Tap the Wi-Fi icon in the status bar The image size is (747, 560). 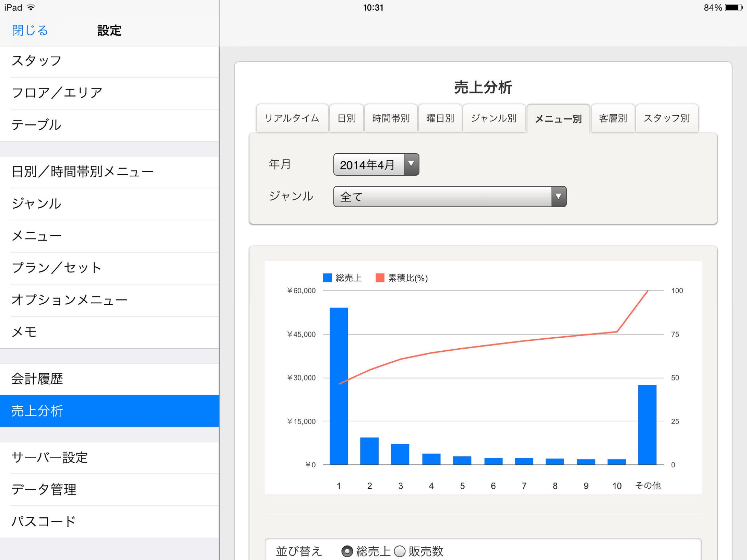coord(31,7)
